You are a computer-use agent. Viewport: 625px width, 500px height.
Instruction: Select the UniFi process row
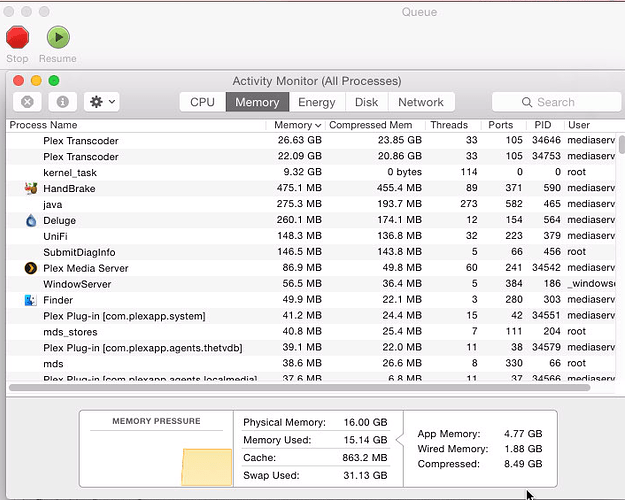pyautogui.click(x=311, y=236)
